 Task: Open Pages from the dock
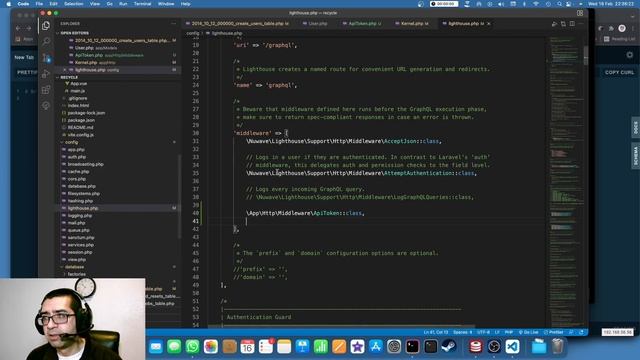pos(339,347)
